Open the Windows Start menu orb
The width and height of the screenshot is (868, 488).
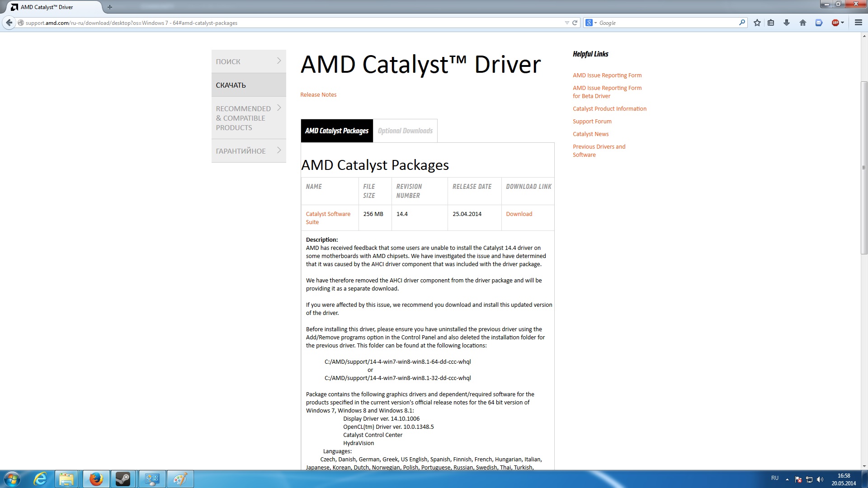point(12,479)
